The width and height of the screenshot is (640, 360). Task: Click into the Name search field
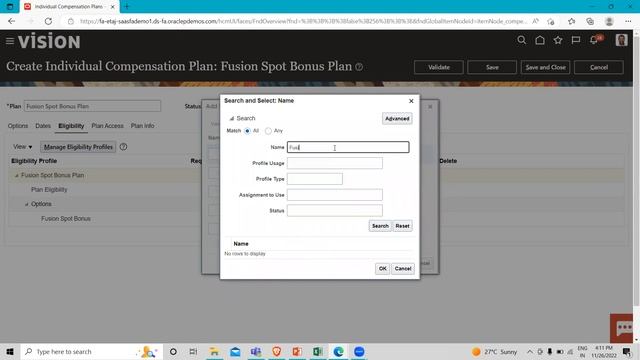tap(348, 147)
